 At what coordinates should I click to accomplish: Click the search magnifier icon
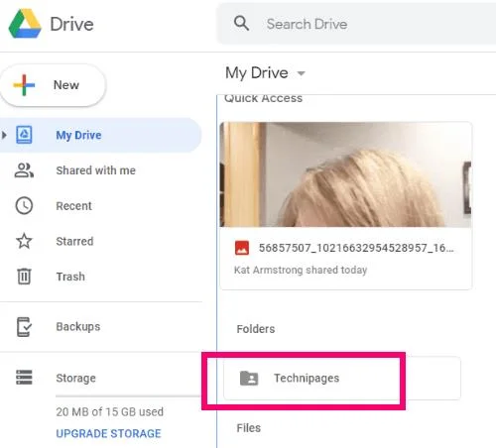(x=241, y=24)
